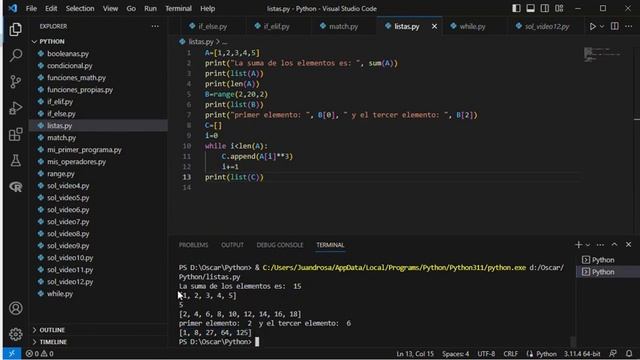Switch to the if_else.py tab
The width and height of the screenshot is (640, 360).
(x=212, y=27)
